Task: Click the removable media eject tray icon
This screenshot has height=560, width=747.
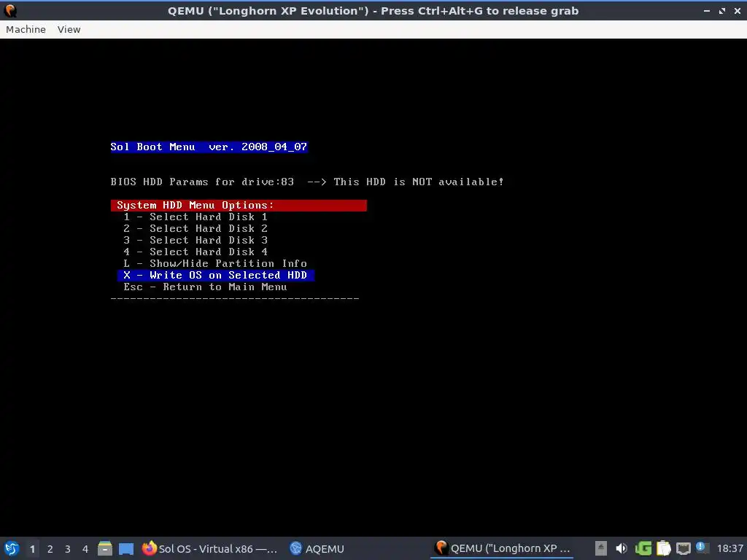Action: pos(601,548)
